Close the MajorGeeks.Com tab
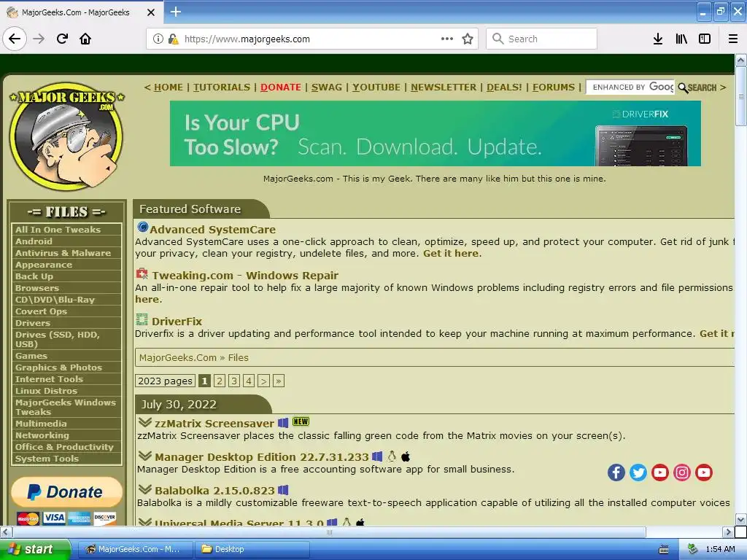 (x=150, y=12)
